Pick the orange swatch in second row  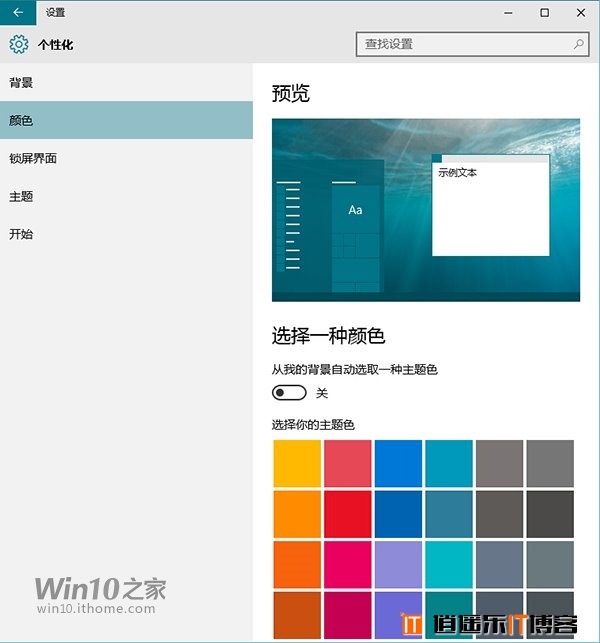point(297,514)
